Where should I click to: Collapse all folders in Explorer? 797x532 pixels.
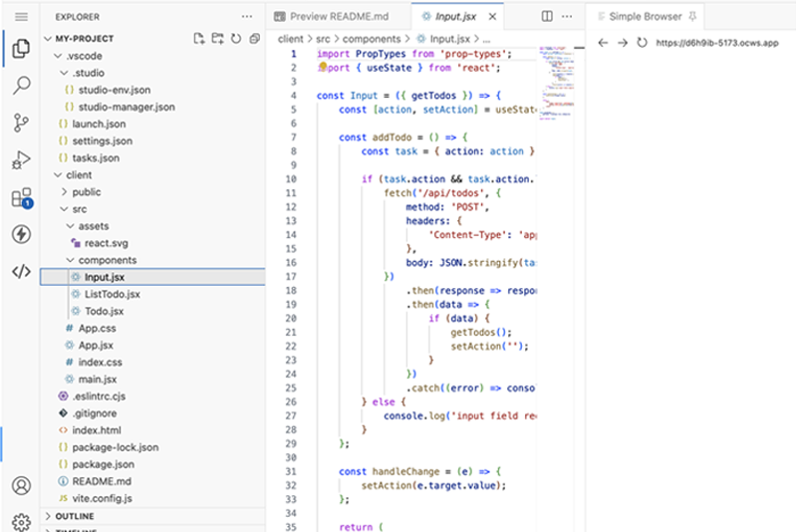pyautogui.click(x=254, y=39)
